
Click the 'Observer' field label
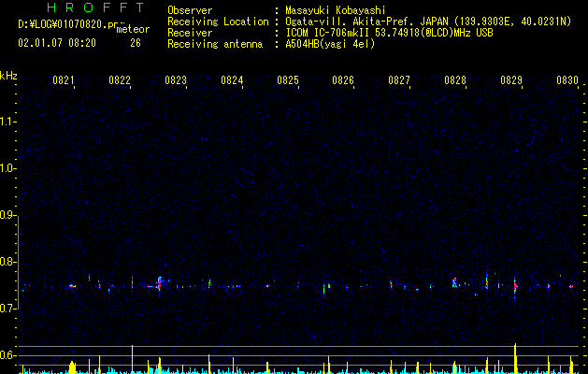(x=190, y=10)
